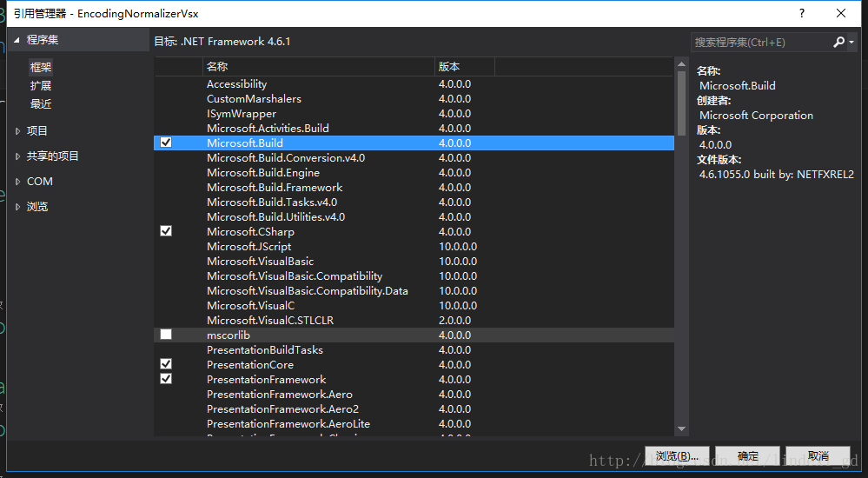Screen dimensions: 868x478
Task: Uncheck the PresentationFramework checkbox
Action: pos(165,379)
